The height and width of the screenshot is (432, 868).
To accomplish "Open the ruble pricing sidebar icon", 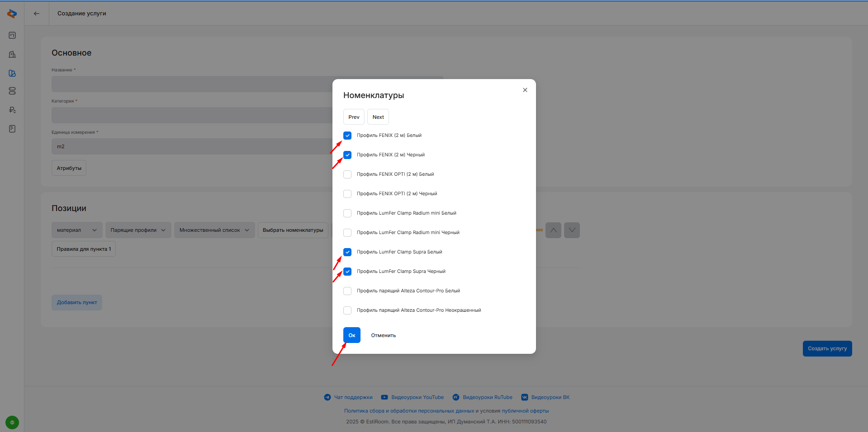I will pyautogui.click(x=12, y=110).
